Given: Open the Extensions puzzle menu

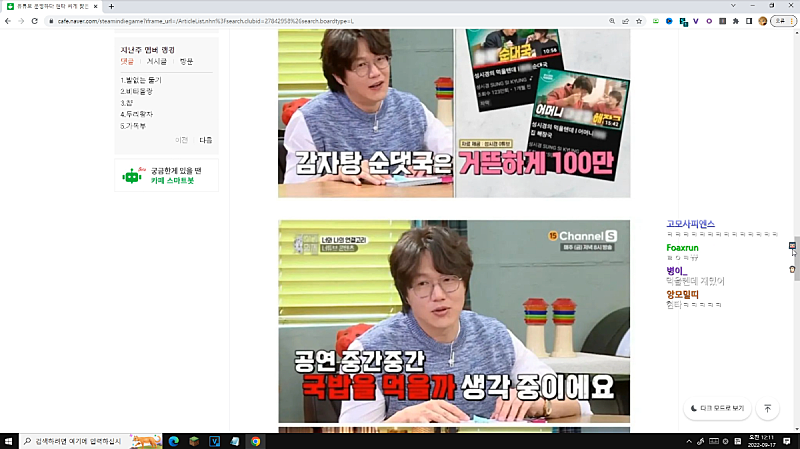Looking at the screenshot, I should 736,21.
